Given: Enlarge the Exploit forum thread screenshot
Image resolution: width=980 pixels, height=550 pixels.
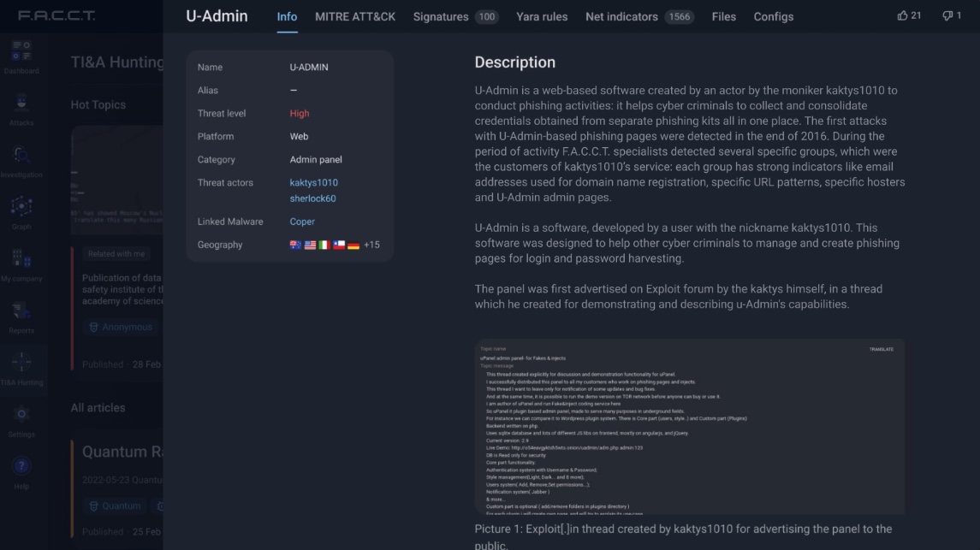Looking at the screenshot, I should click(x=689, y=428).
